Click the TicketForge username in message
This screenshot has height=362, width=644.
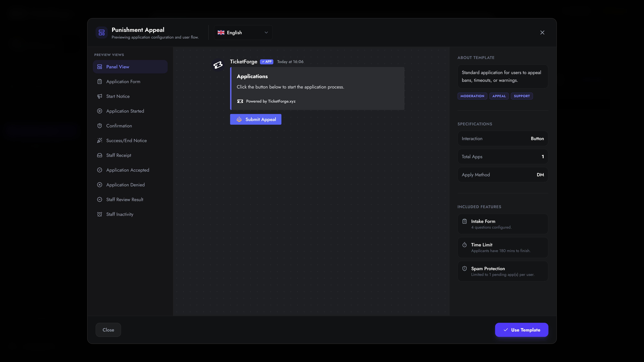[244, 62]
